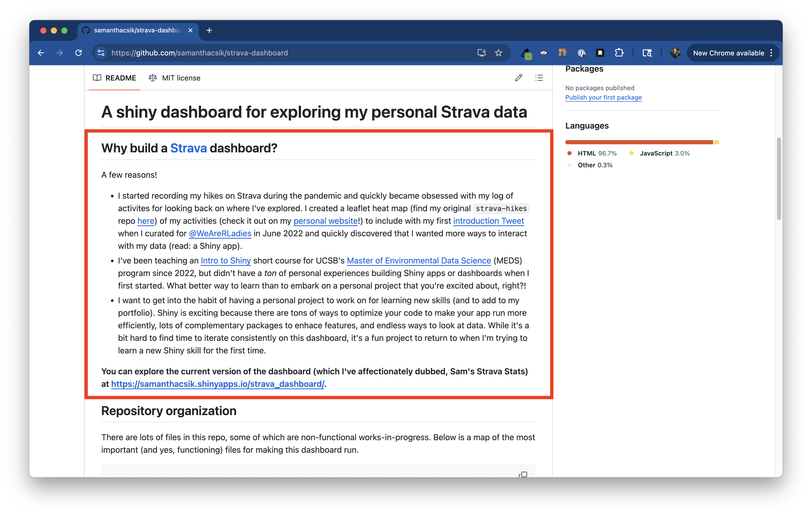The height and width of the screenshot is (516, 812).
Task: Open the README outline list icon
Action: point(539,78)
